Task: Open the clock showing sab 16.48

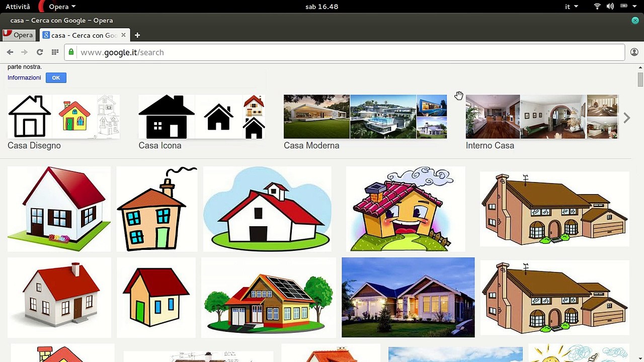Action: [321, 7]
